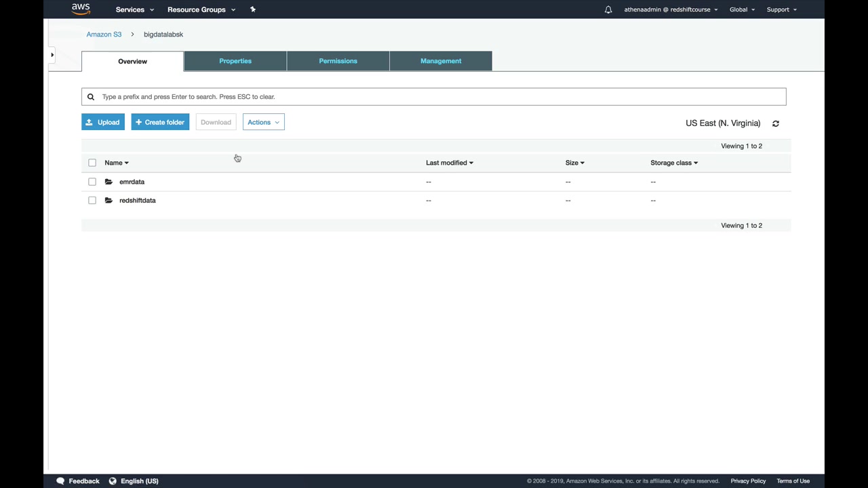868x488 pixels.
Task: Sort by Last modified column
Action: [x=450, y=163]
